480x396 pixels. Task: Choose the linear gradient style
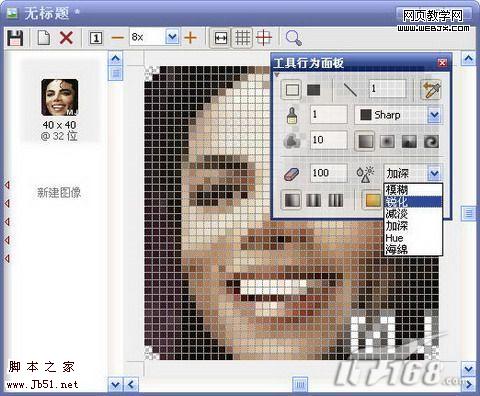pos(365,141)
